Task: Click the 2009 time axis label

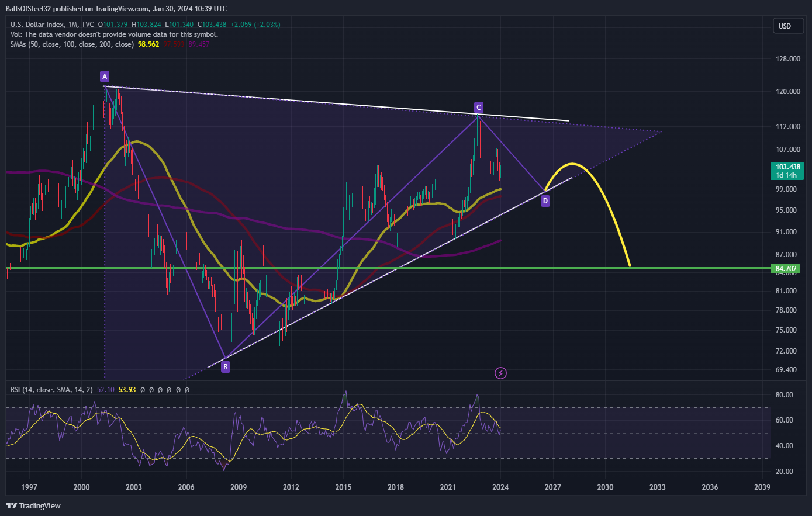Action: 239,487
